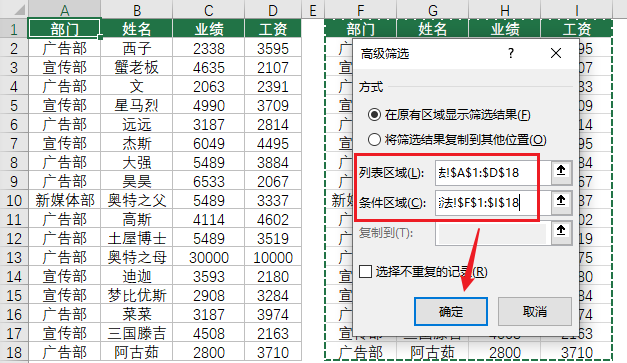Click cell A1 containing 部门
The width and height of the screenshot is (627, 363).
[x=64, y=29]
